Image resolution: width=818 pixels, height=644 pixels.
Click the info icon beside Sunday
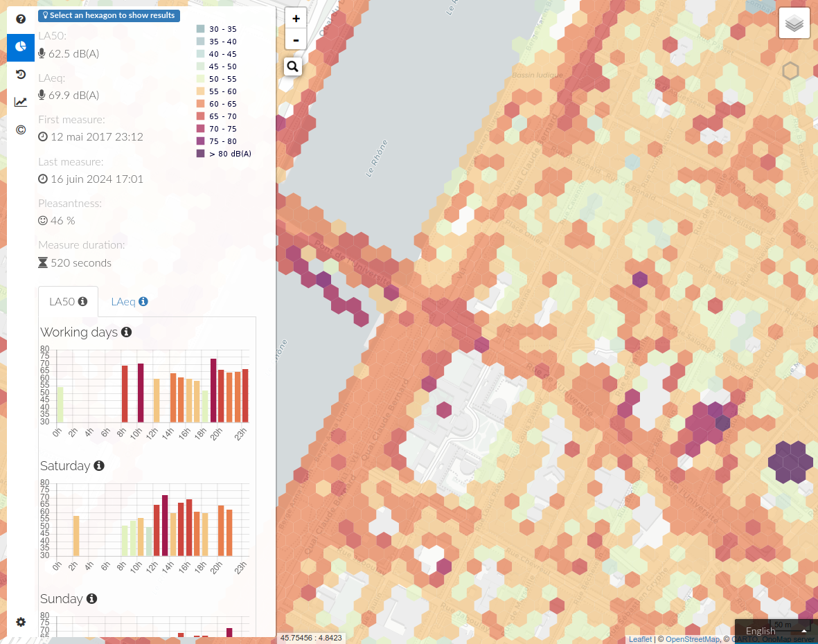tap(91, 598)
